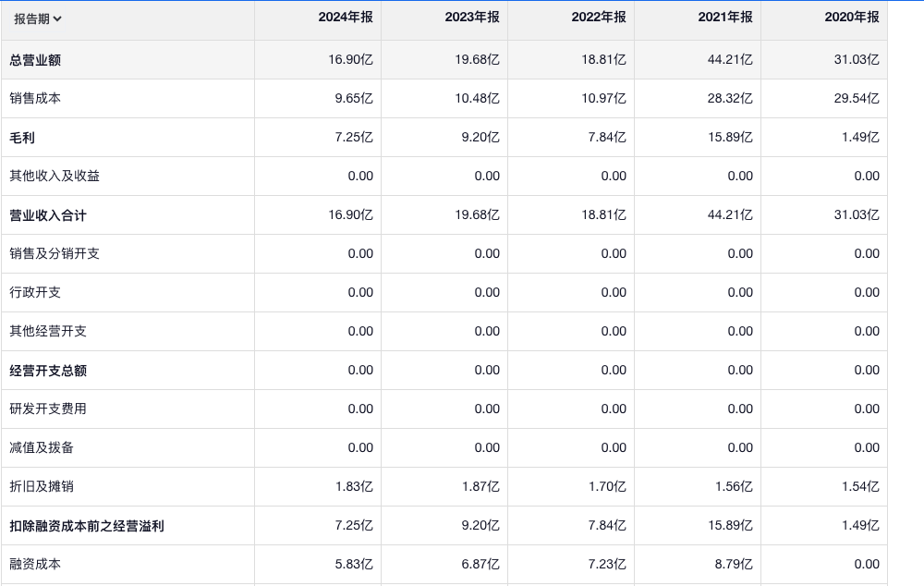
Task: Click the 销售及分销开支 row label
Action: click(55, 253)
